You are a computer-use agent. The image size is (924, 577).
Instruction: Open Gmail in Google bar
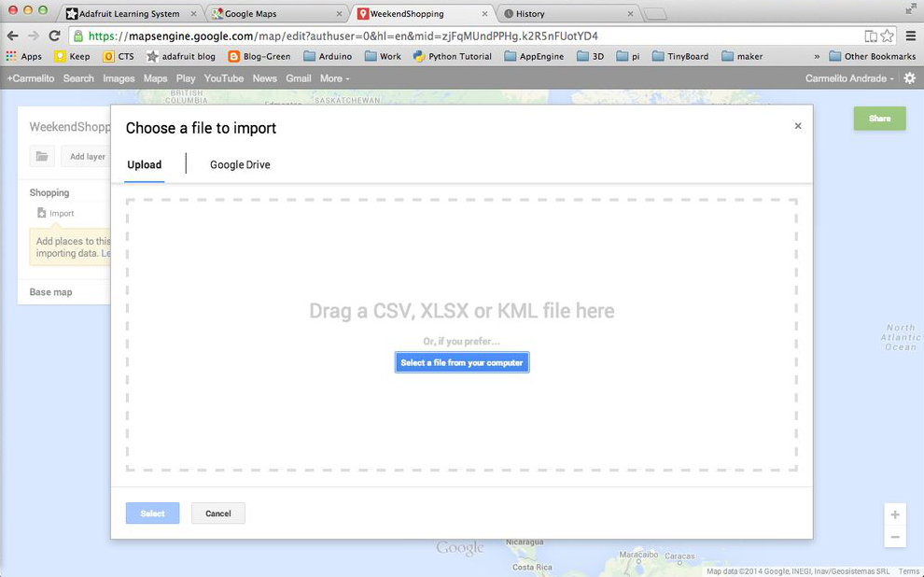[x=298, y=78]
